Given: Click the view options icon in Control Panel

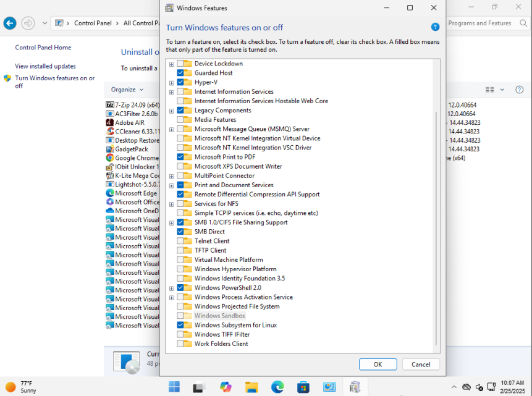Looking at the screenshot, I should [489, 90].
